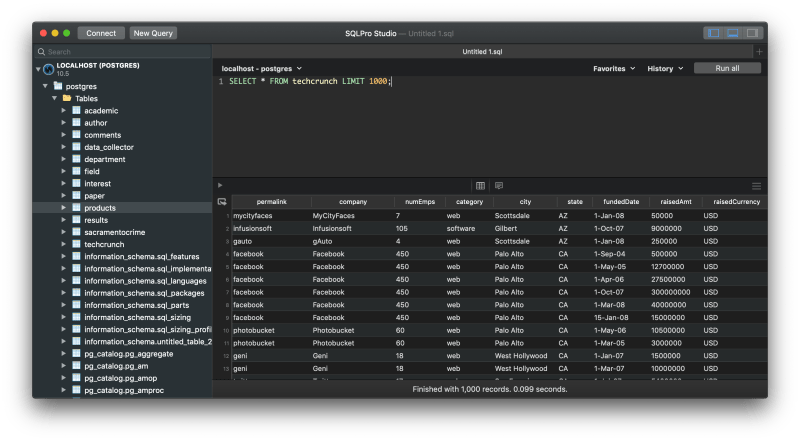The height and width of the screenshot is (441, 800).
Task: Click the field table icon
Action: tap(77, 171)
